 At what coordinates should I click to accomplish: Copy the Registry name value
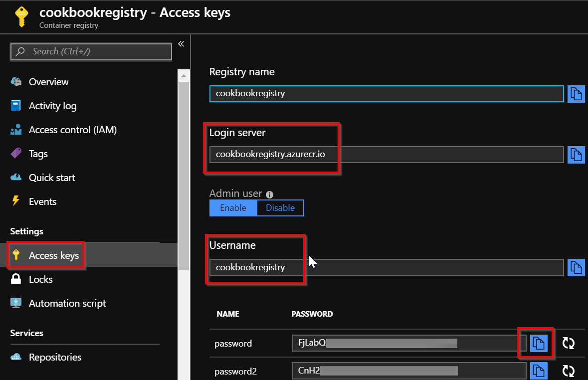coord(576,94)
